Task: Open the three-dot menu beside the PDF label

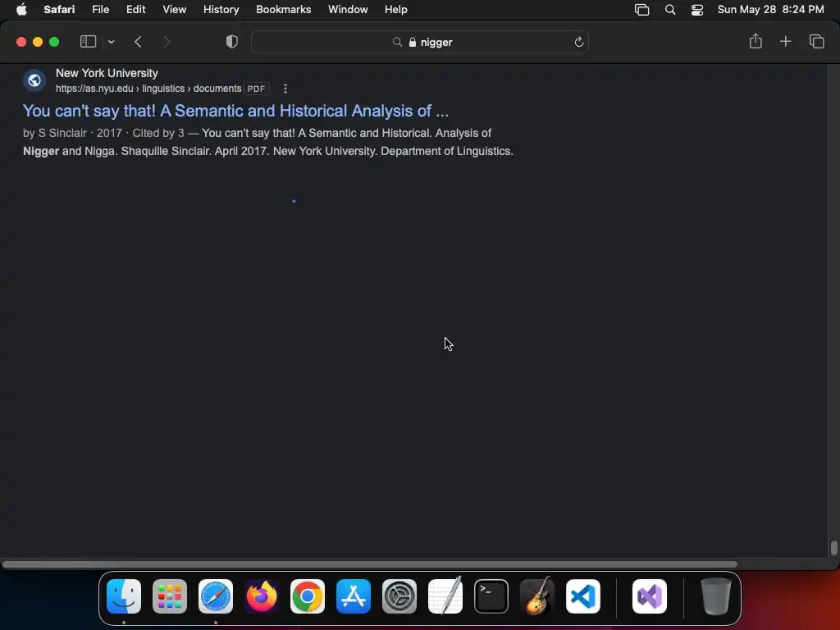Action: 285,89
